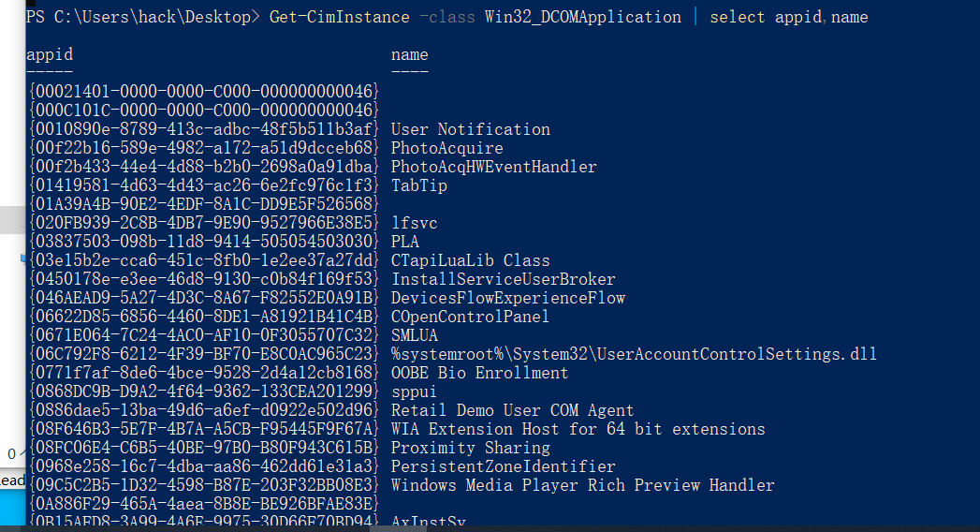This screenshot has width=980, height=532.
Task: Click the Get-CimInstance command text
Action: click(340, 17)
